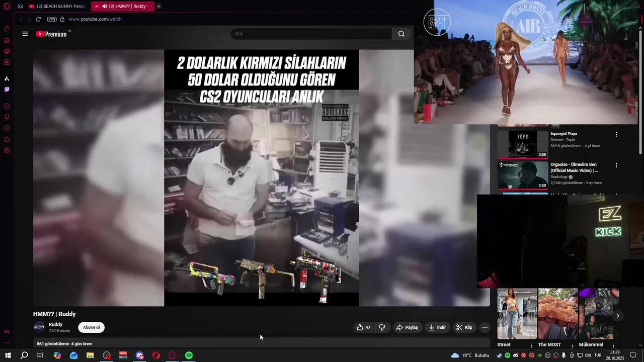Click the padlock site info icon
The width and height of the screenshot is (644, 362).
62,19
